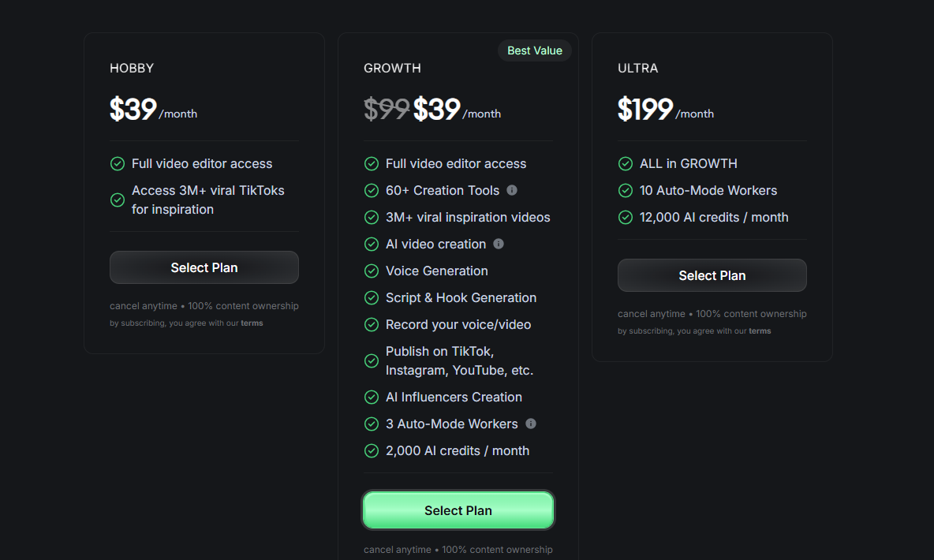
Task: Open terms link under Ultra plan
Action: 760,330
